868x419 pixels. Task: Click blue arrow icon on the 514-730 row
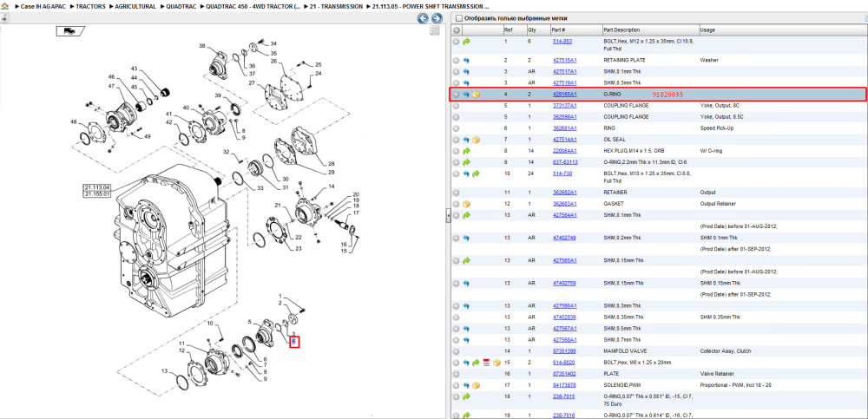click(466, 173)
